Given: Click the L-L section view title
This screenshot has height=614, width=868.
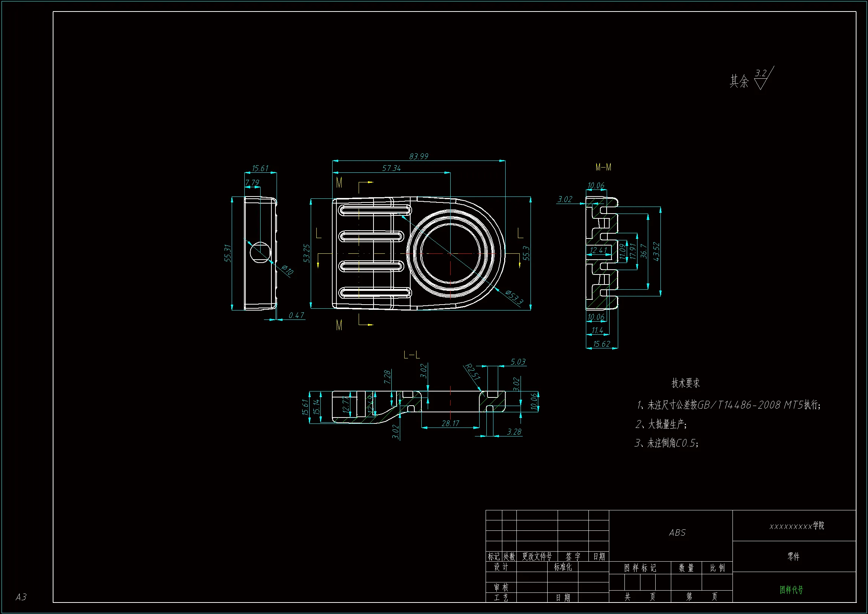Looking at the screenshot, I should click(412, 355).
